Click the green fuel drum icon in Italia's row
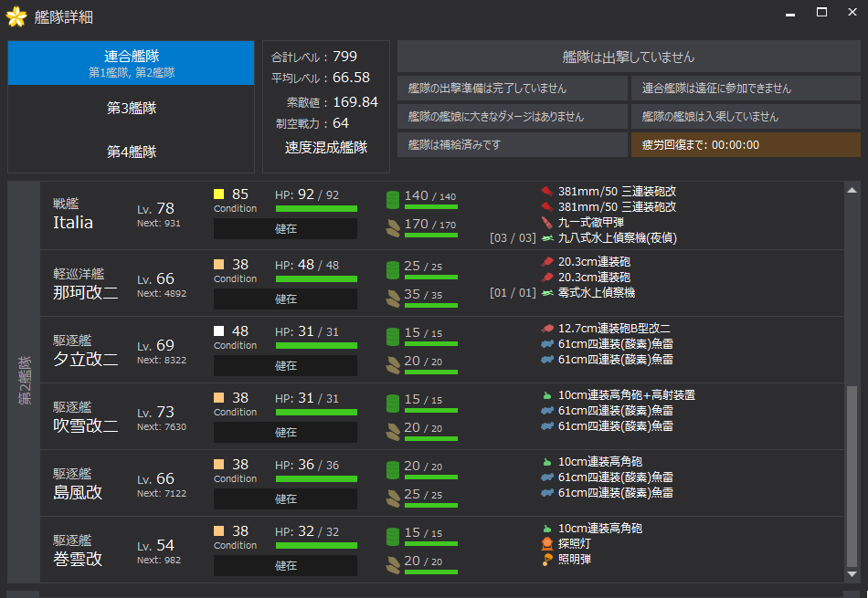 coord(393,199)
